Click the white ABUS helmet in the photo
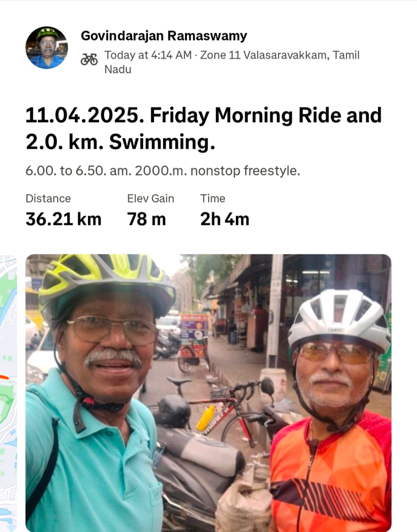The image size is (417, 532). [339, 318]
